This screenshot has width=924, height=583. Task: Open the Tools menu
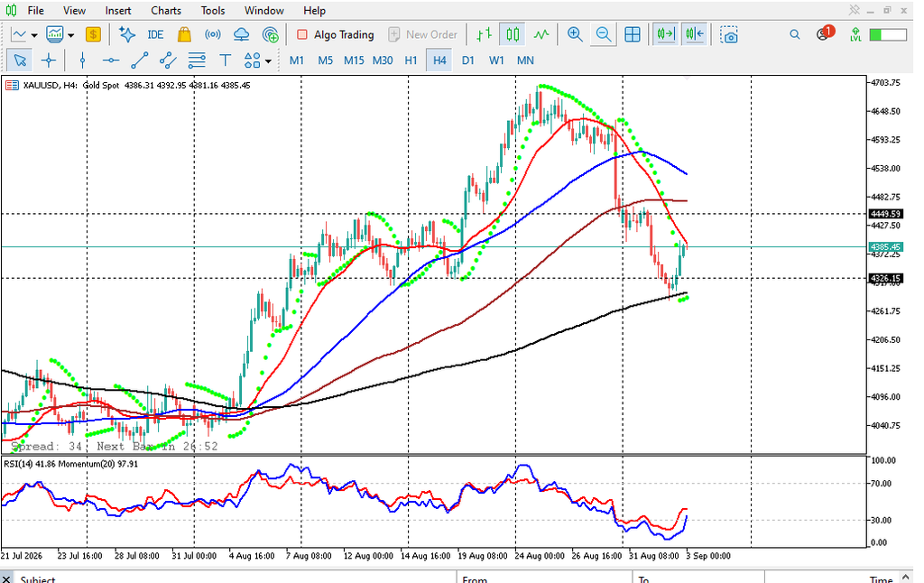point(213,11)
